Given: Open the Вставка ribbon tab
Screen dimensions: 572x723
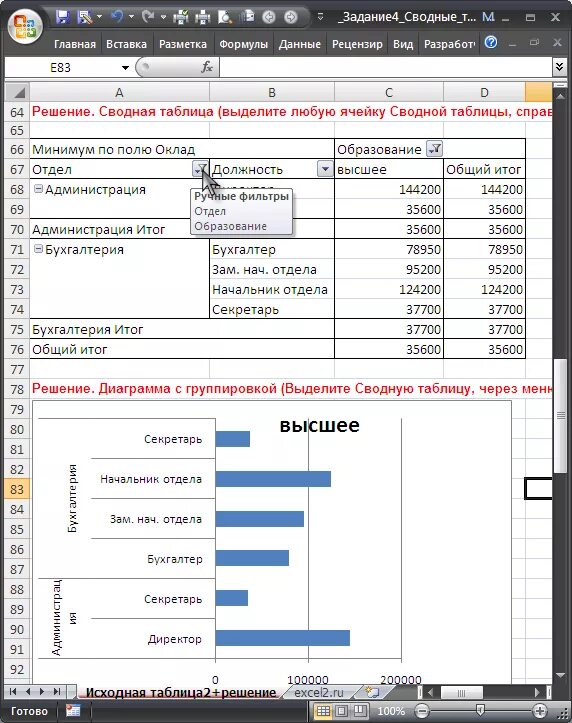Looking at the screenshot, I should click(x=126, y=44).
